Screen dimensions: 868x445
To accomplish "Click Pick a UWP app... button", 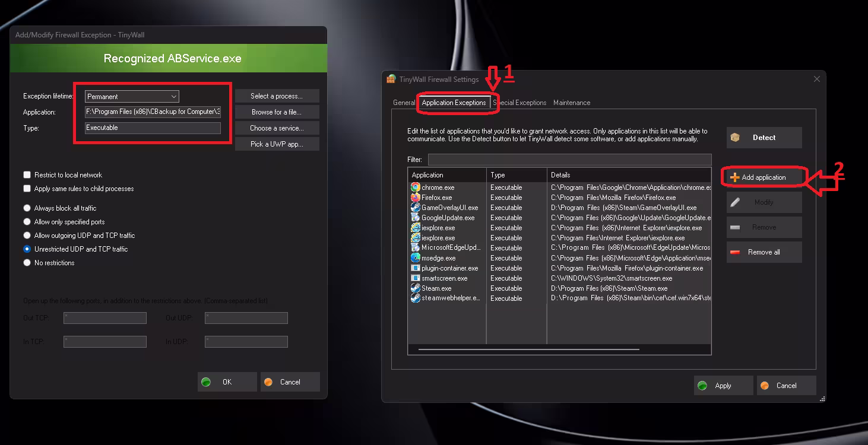I will click(x=277, y=144).
